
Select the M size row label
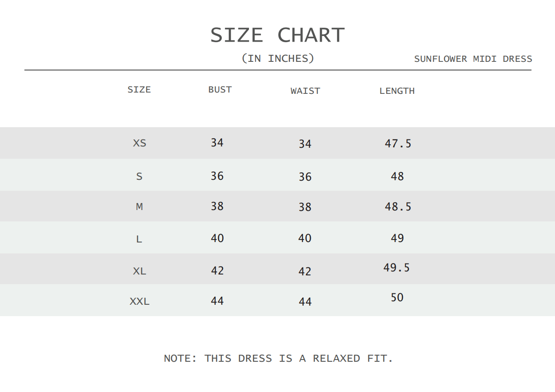pyautogui.click(x=139, y=207)
